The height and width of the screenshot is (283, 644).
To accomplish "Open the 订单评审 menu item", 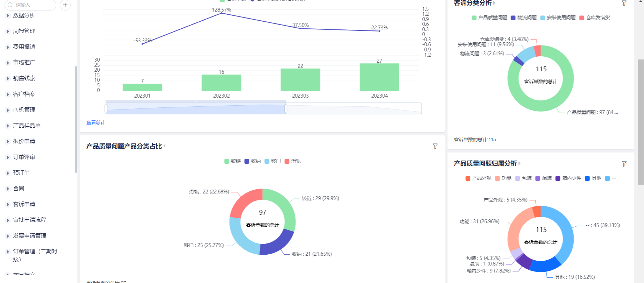I will 24,157.
